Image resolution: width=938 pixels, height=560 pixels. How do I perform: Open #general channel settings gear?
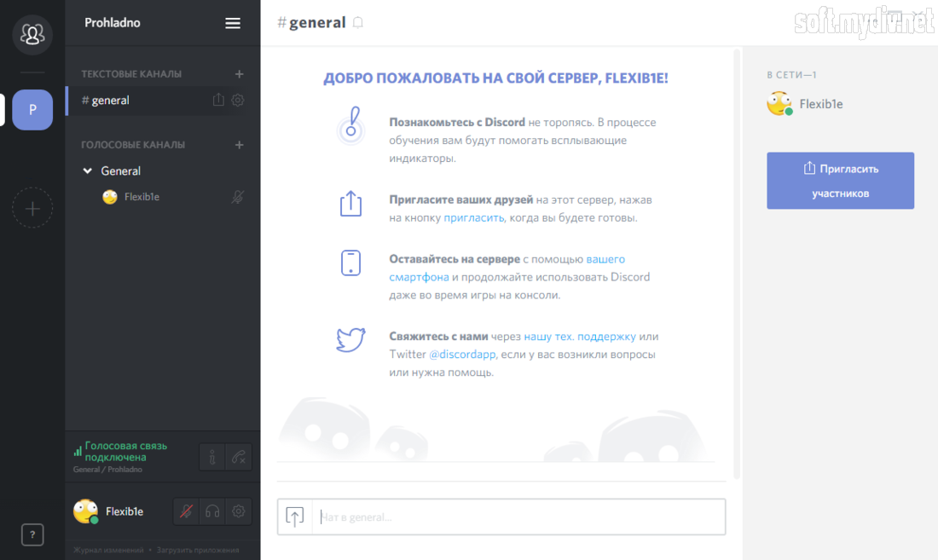238,100
